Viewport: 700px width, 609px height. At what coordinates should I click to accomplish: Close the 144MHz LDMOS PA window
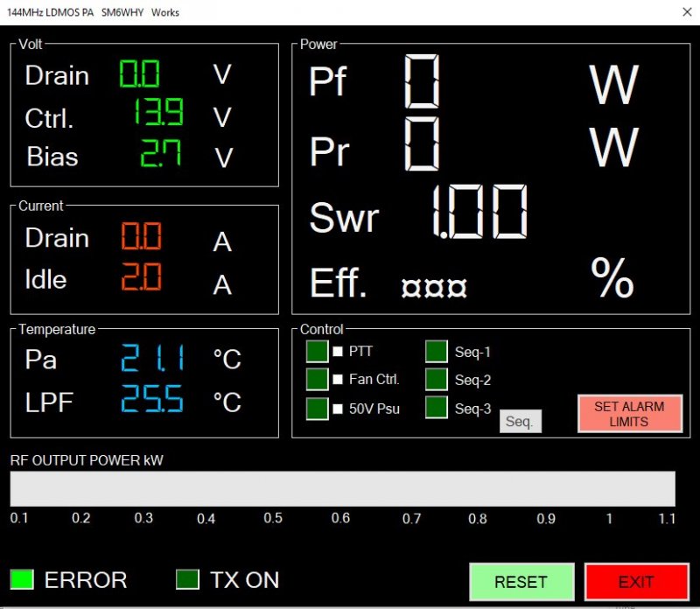coord(687,12)
